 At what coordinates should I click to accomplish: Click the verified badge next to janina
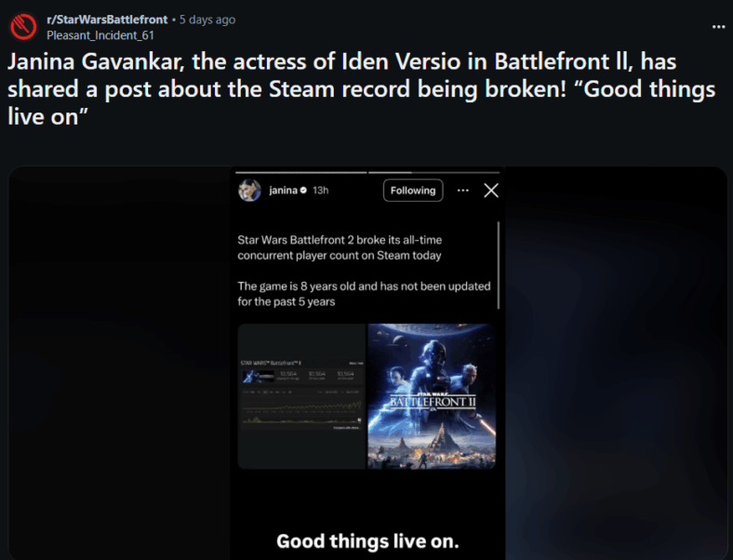click(x=303, y=191)
